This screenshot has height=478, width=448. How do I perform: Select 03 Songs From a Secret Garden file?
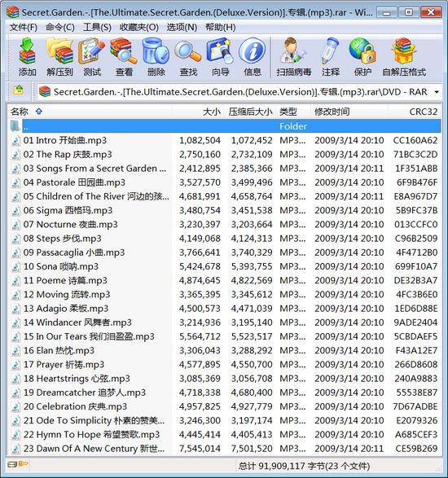(225, 169)
